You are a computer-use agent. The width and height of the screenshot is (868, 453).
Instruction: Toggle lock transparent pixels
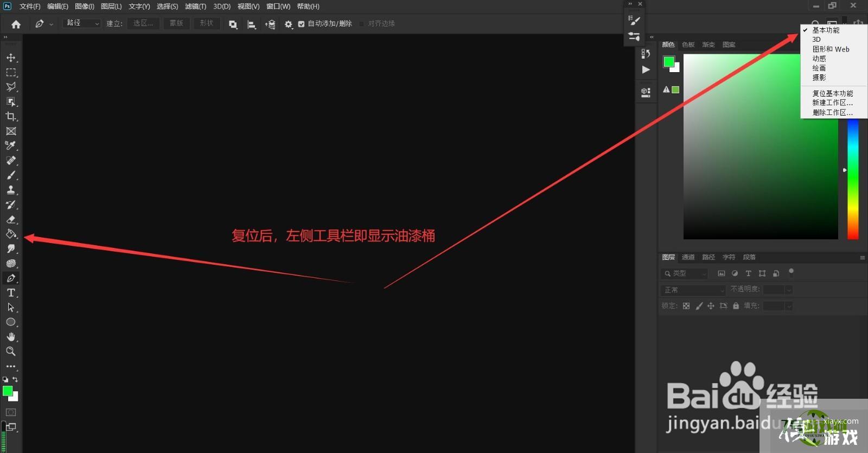click(x=686, y=306)
